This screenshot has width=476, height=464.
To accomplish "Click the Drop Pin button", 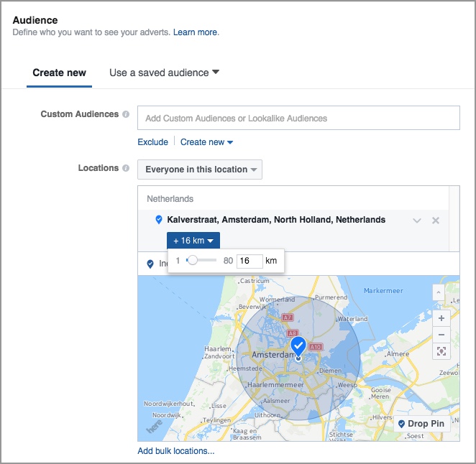I will (x=421, y=424).
